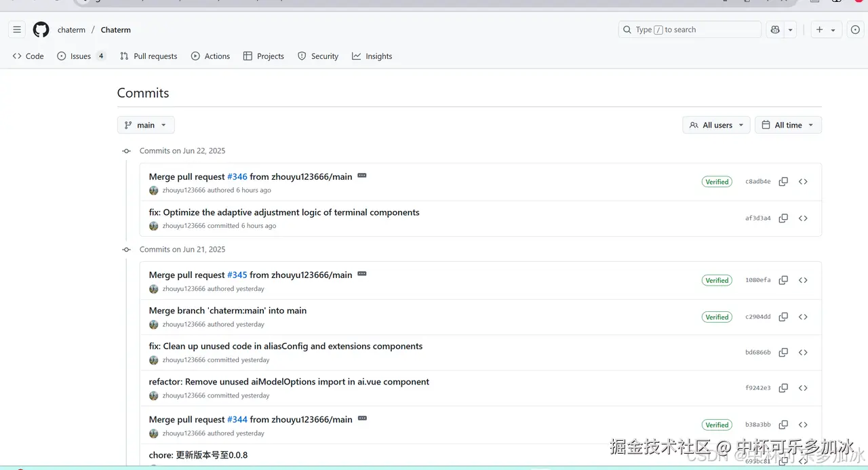The height and width of the screenshot is (470, 868).
Task: Switch to the Actions tab
Action: [211, 56]
